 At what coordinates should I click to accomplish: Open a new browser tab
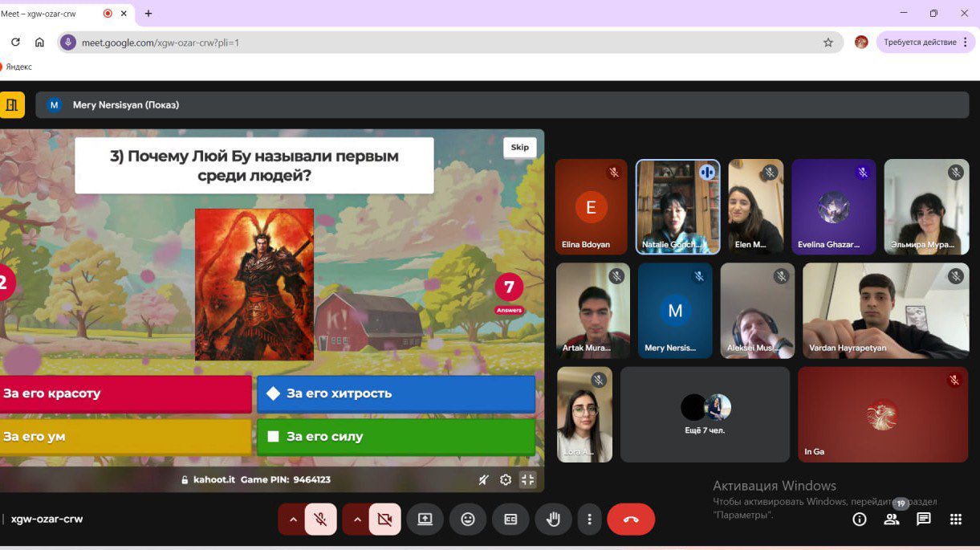[x=148, y=14]
